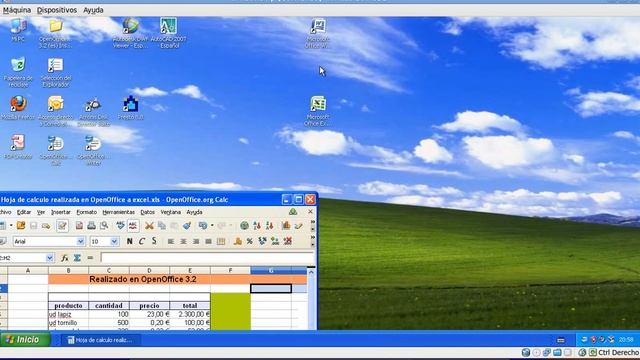This screenshot has height=360, width=640.
Task: Click the add decimal place icon
Action: (x=275, y=242)
